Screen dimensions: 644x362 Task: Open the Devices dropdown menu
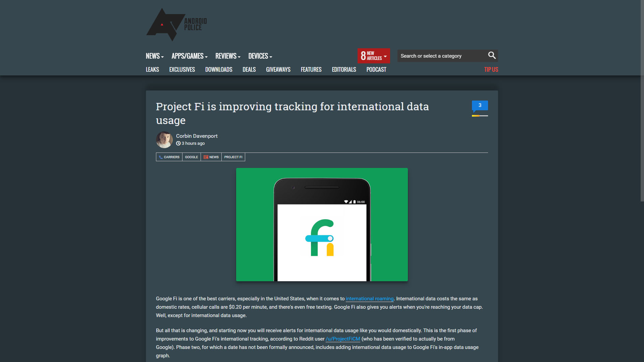click(260, 56)
